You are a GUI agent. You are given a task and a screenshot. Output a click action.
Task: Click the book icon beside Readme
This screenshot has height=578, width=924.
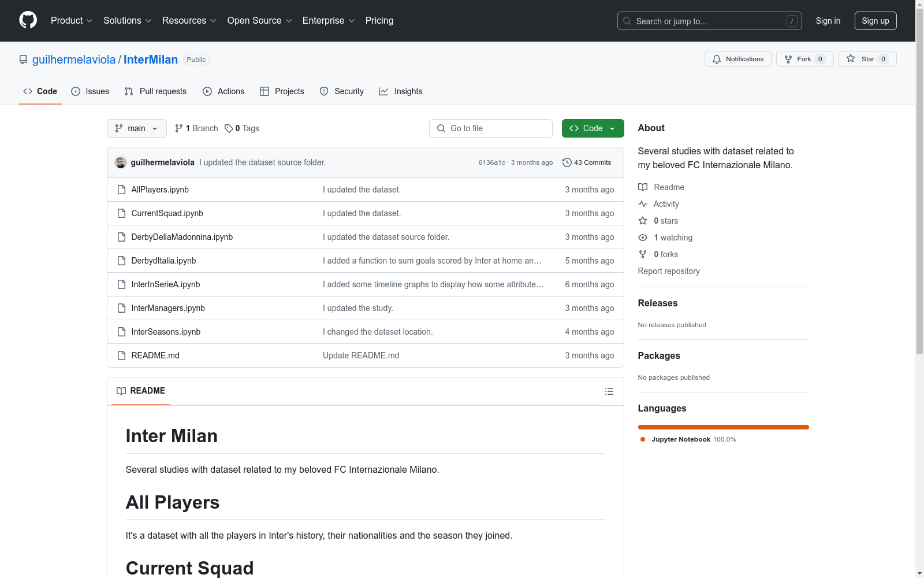pyautogui.click(x=643, y=187)
